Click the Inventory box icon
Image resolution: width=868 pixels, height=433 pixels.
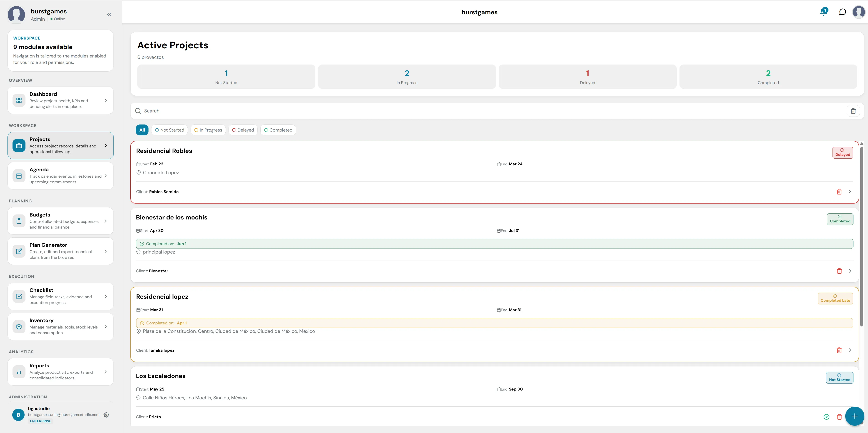19,327
